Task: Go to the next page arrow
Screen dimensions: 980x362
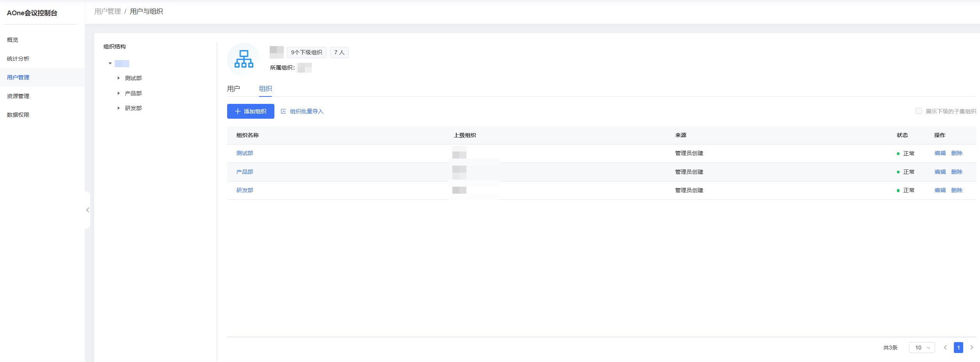Action: tap(971, 348)
